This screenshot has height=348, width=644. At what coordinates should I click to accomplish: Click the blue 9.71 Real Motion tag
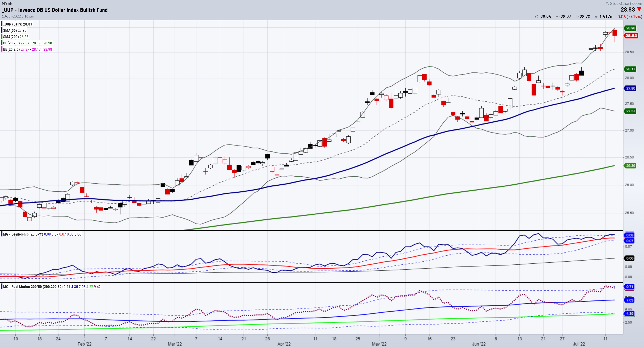click(x=629, y=287)
